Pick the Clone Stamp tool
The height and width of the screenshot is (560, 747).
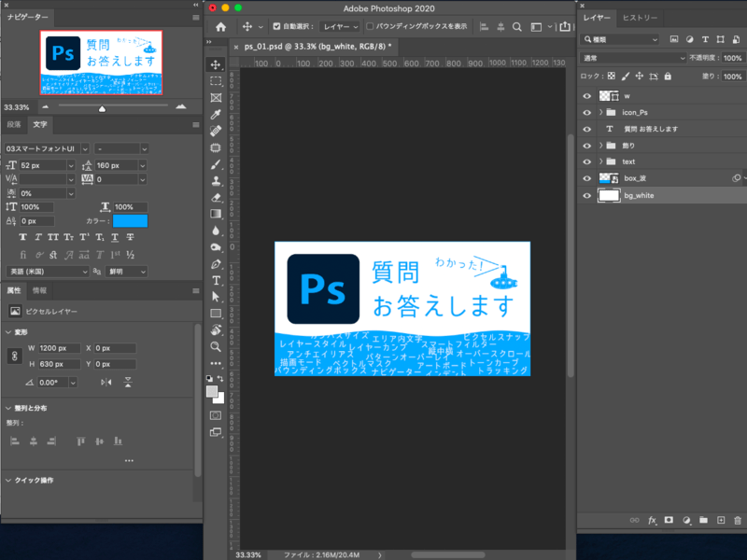pos(216,180)
